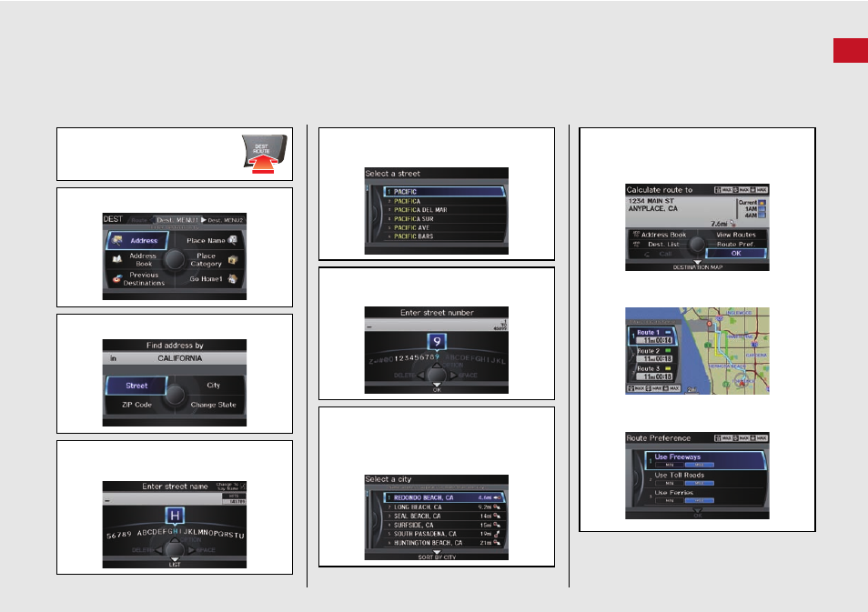This screenshot has height=612, width=868.
Task: Expand SORT BY CITY arrow below list
Action: pyautogui.click(x=437, y=552)
